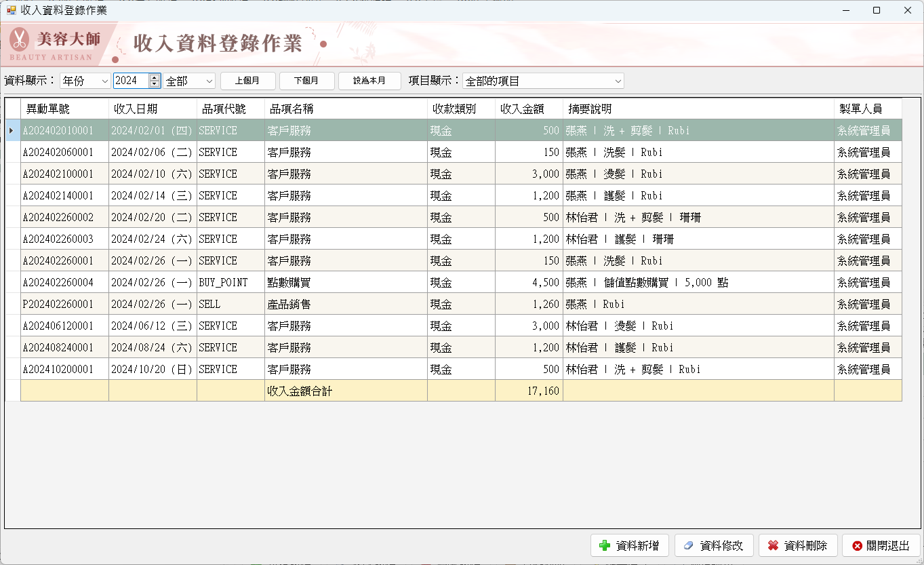Sort by 收入金額 column header
This screenshot has width=924, height=565.
point(529,109)
